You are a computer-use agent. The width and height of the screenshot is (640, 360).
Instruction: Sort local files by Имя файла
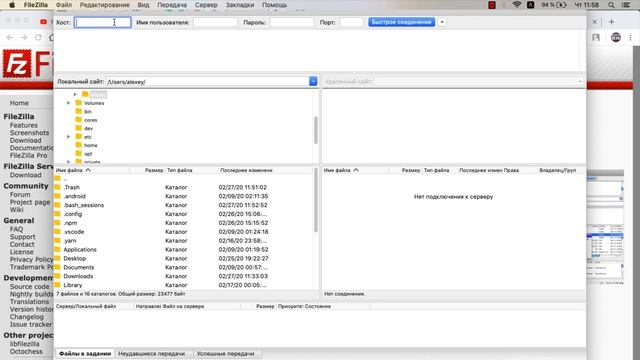pyautogui.click(x=92, y=170)
